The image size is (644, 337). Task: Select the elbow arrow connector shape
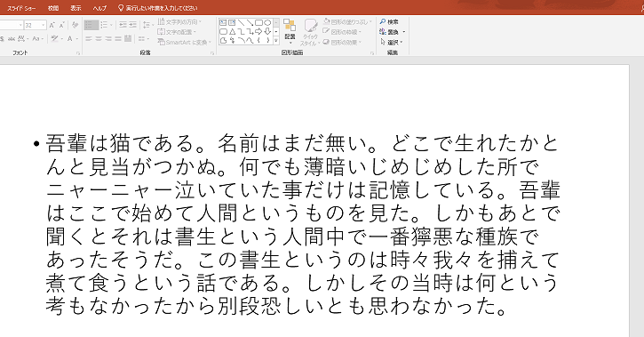[250, 31]
